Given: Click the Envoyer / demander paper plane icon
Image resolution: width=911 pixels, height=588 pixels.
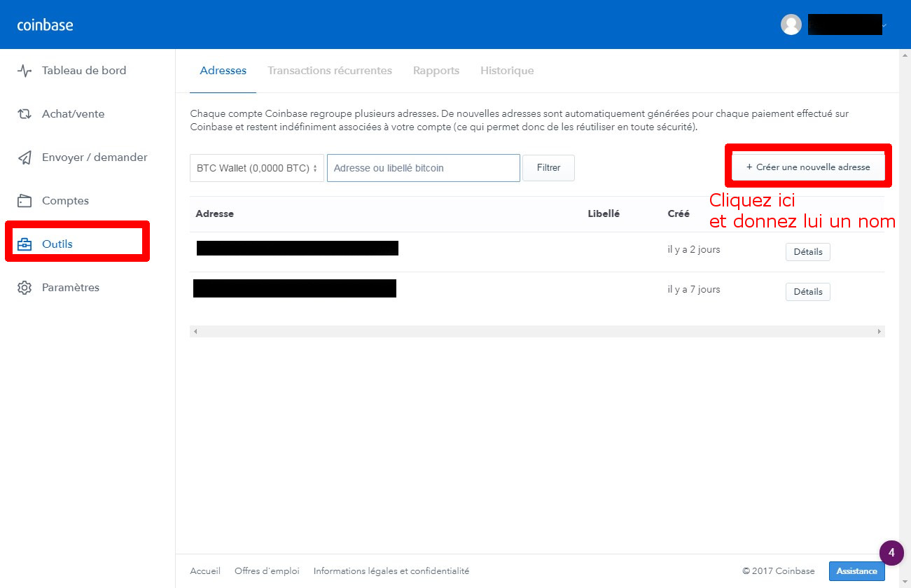Looking at the screenshot, I should pos(25,157).
